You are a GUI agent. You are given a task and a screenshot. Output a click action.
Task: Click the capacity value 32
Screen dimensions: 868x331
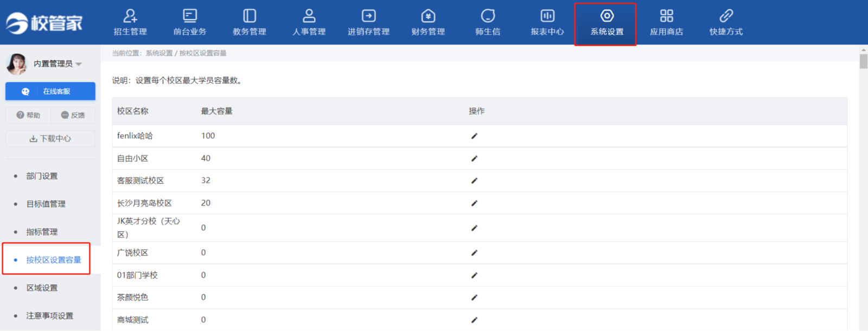206,181
